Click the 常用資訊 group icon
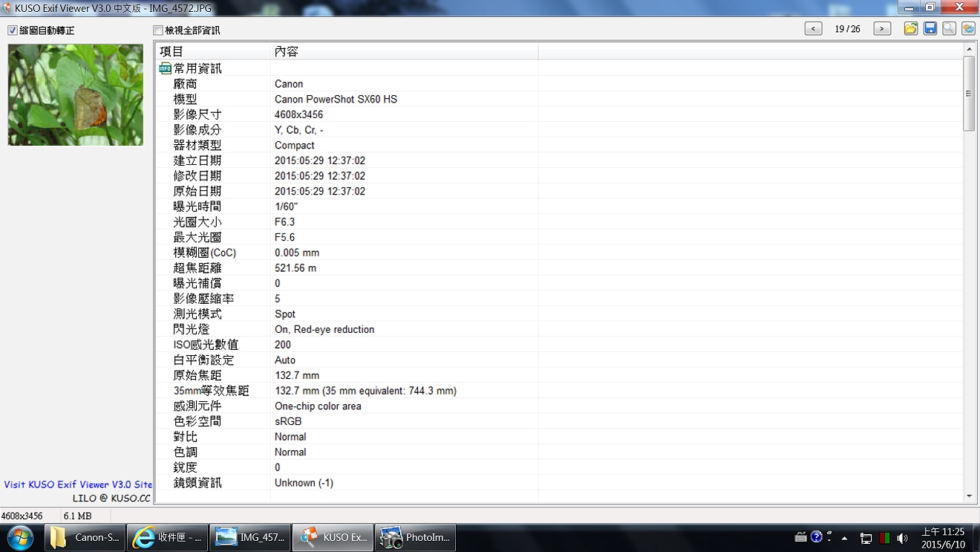The image size is (980, 552). click(165, 68)
